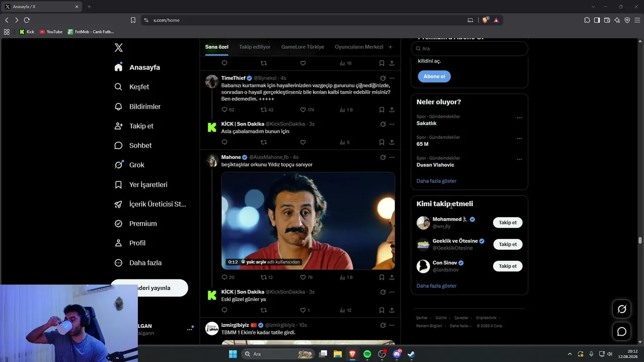Open Grok from the left sidebar
Screen dimensions: 644x362
129,165
